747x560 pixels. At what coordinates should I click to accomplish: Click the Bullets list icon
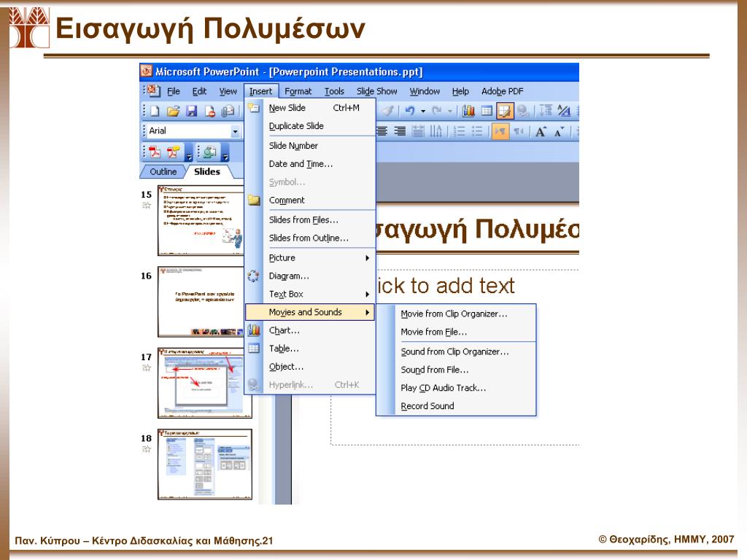(477, 131)
